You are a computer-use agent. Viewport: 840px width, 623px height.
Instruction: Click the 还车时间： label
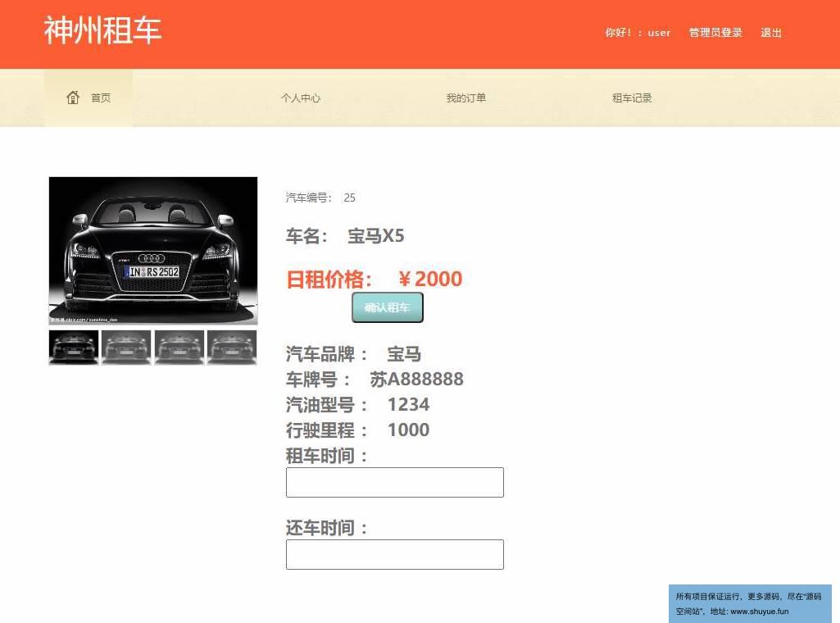point(326,528)
